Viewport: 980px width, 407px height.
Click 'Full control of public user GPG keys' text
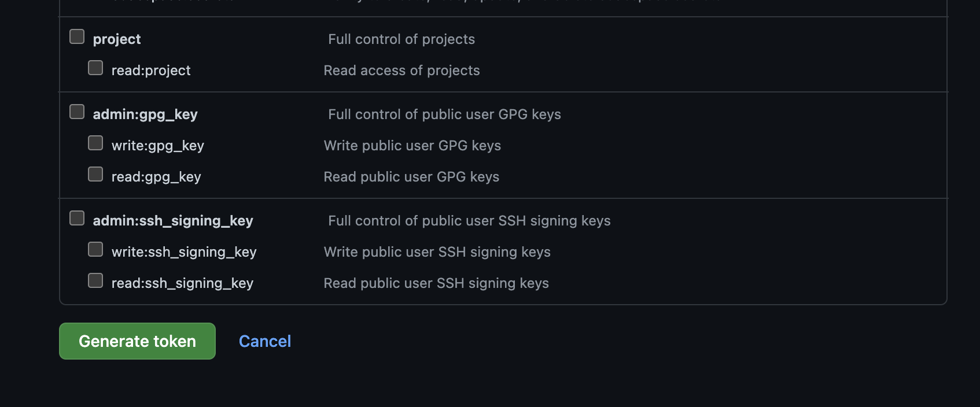click(444, 114)
